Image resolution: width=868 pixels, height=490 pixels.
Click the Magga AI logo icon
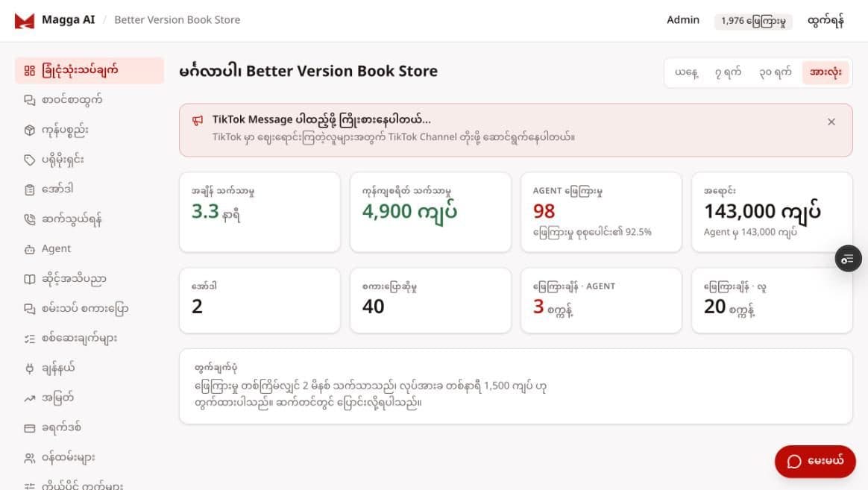point(25,20)
